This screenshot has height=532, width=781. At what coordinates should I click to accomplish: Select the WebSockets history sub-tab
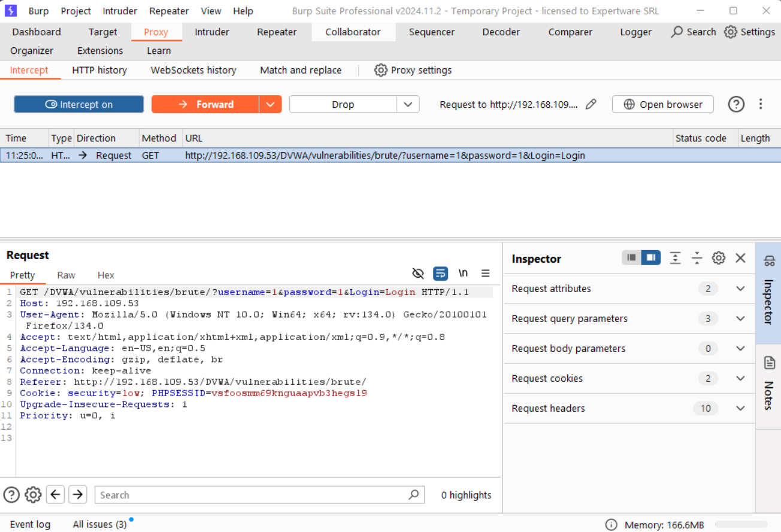coord(193,70)
